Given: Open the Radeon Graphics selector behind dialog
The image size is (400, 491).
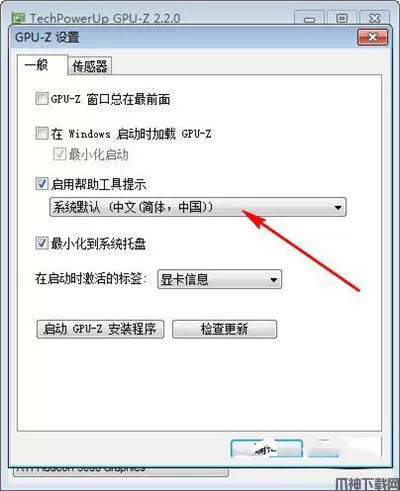Looking at the screenshot, I should [x=121, y=470].
